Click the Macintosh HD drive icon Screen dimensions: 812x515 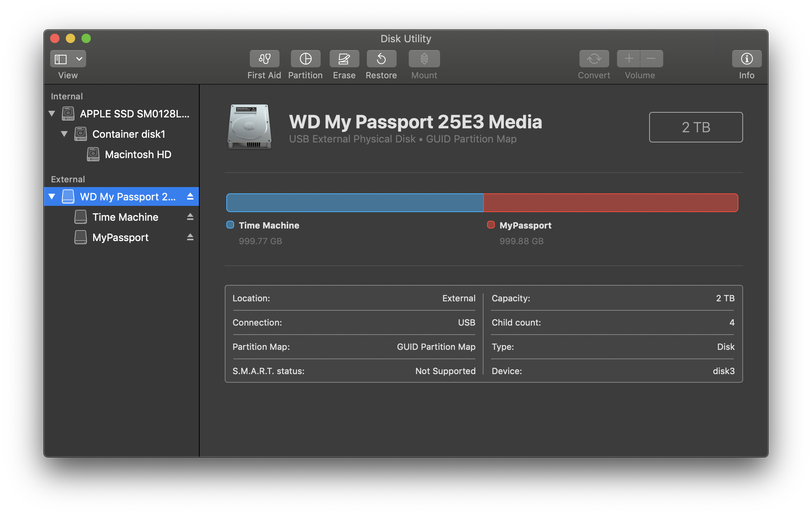93,154
